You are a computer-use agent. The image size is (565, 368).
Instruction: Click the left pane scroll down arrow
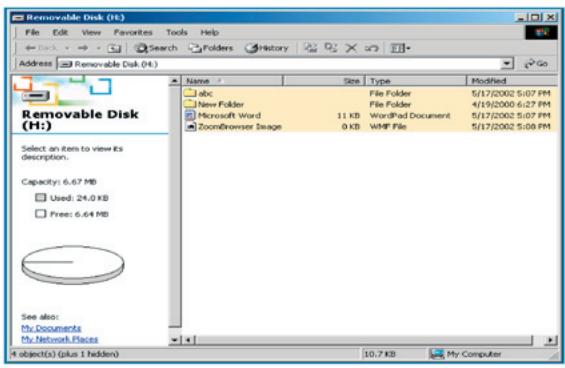tap(175, 340)
